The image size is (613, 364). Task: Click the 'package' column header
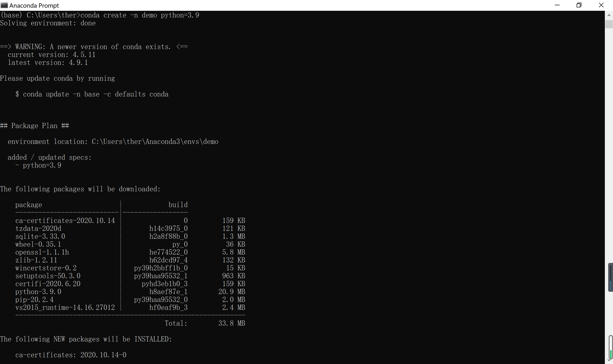point(29,205)
